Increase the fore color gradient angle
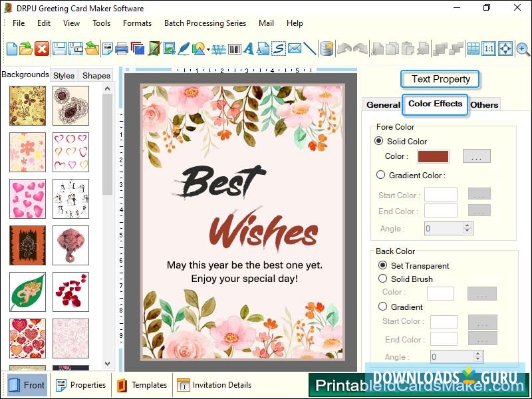This screenshot has width=532, height=399. (x=466, y=224)
